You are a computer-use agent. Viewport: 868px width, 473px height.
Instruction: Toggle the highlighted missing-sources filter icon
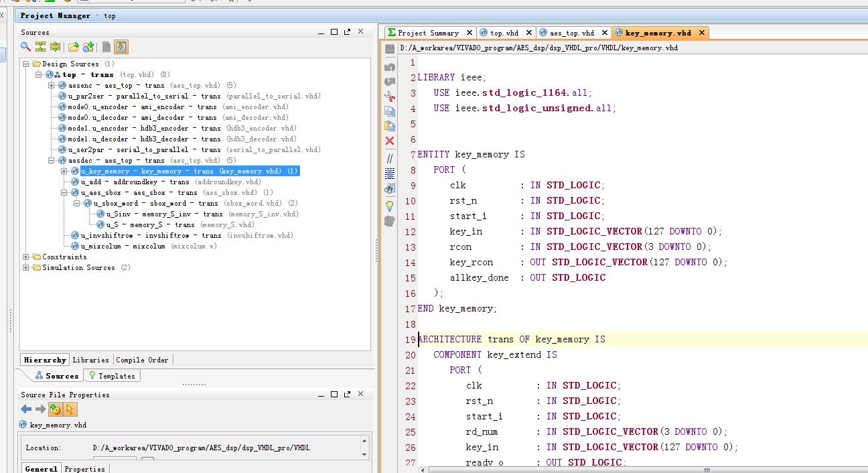pos(121,47)
